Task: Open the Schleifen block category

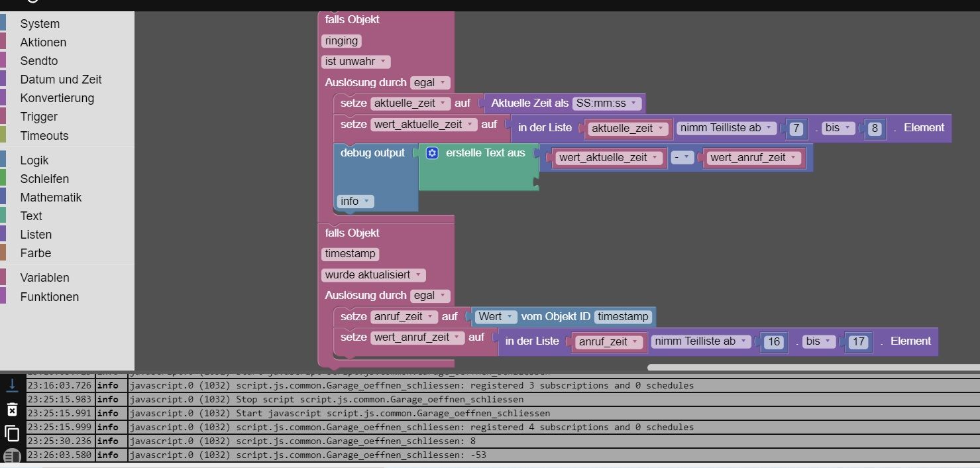Action: tap(44, 179)
